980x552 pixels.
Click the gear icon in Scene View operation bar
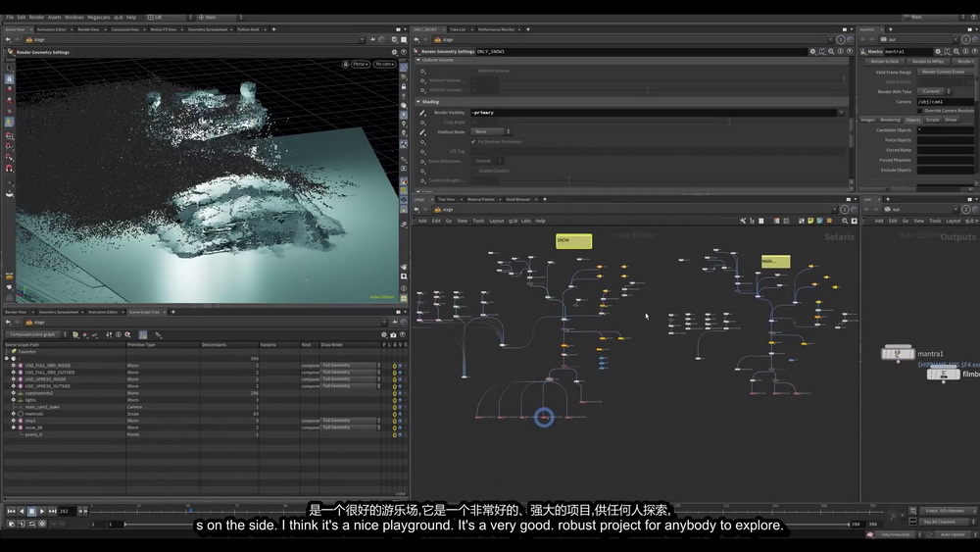coord(394,52)
